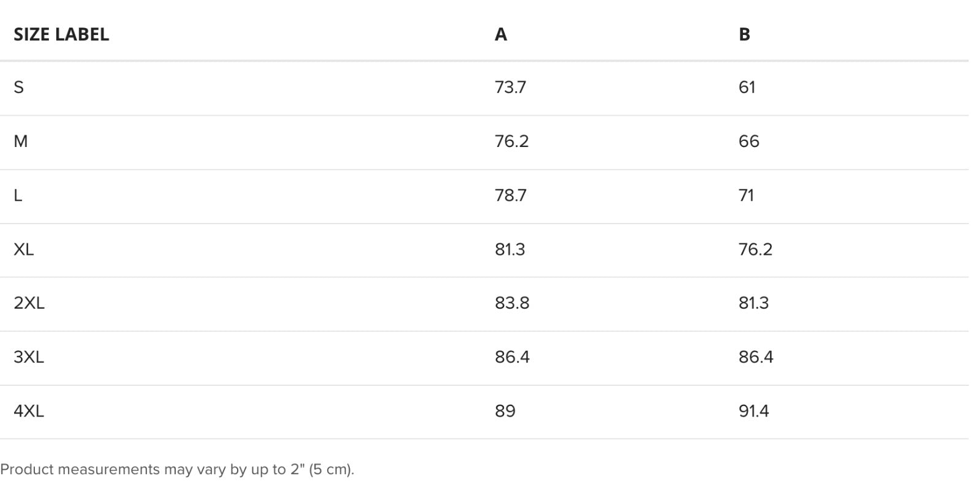Click the A column header
Image resolution: width=980 pixels, height=490 pixels.
pyautogui.click(x=500, y=34)
